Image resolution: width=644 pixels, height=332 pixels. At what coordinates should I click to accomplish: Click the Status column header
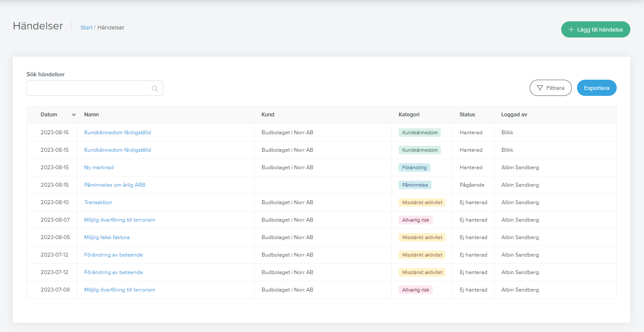(x=467, y=115)
